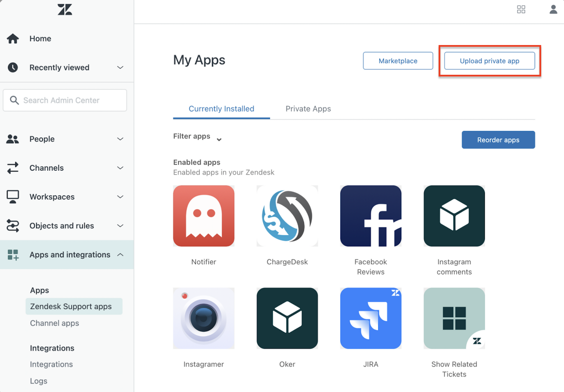Click the Objects and rules icon
This screenshot has height=392, width=564.
tap(13, 225)
